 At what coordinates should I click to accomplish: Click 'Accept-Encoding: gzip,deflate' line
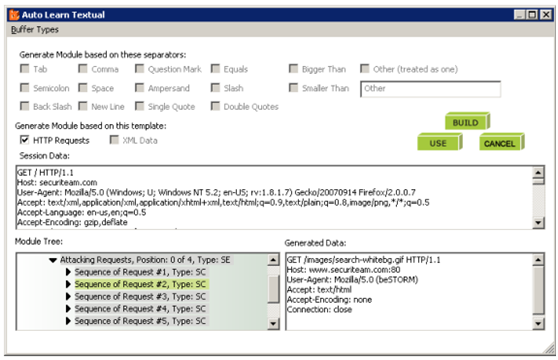[72, 222]
